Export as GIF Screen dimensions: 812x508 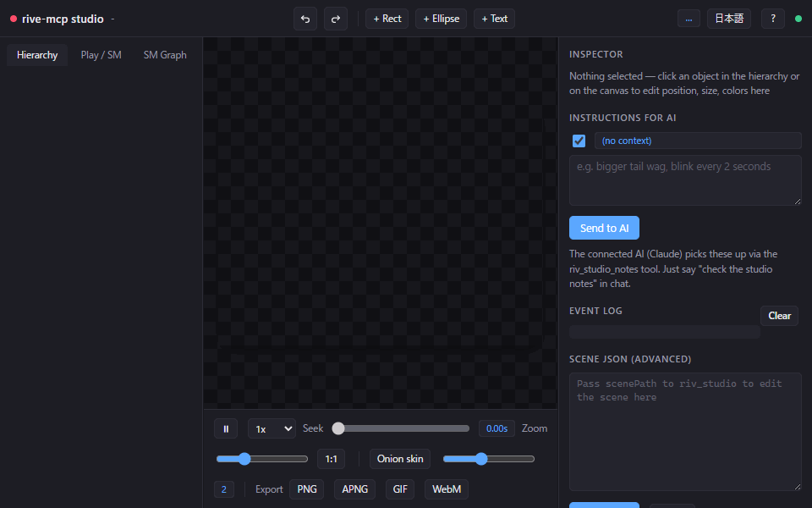tap(400, 489)
